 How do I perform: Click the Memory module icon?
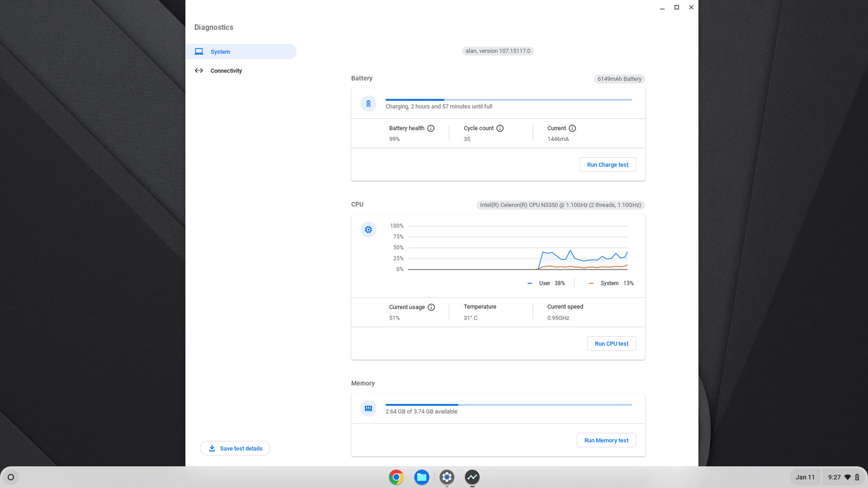click(368, 408)
